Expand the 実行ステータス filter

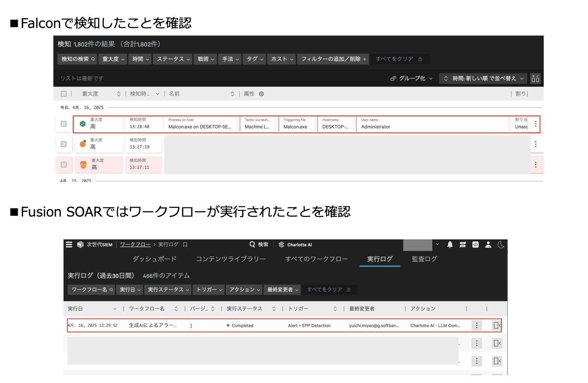[168, 289]
